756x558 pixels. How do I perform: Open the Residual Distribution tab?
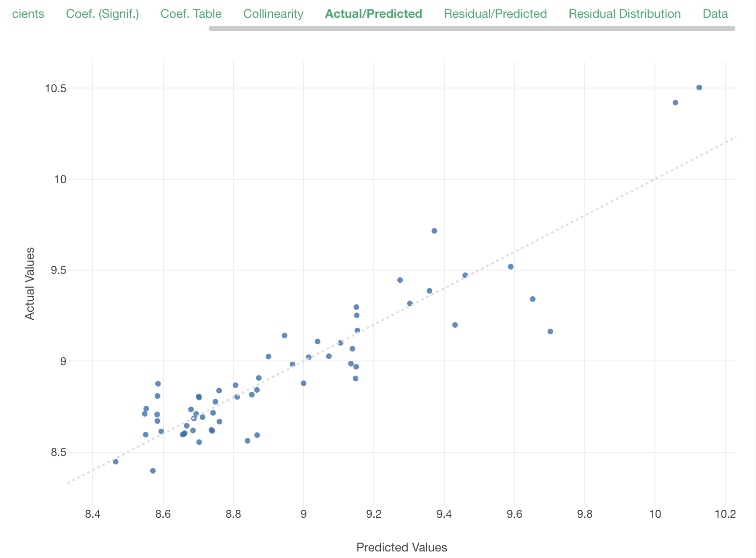point(625,14)
